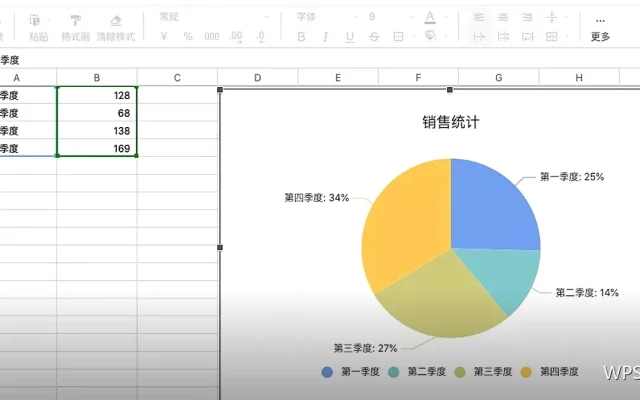Toggle wrap text icon
The image size is (640, 400).
[x=527, y=37]
